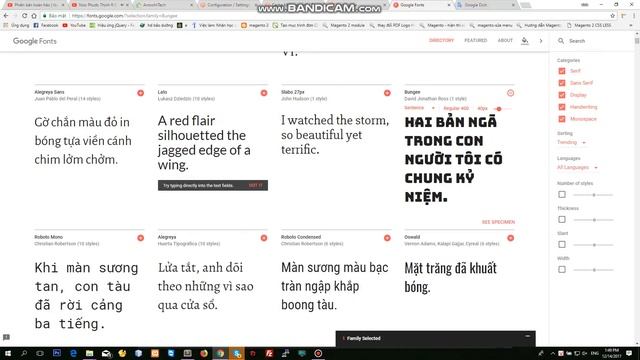Click the Bungee sample text to edit
Image resolution: width=640 pixels, height=360 pixels.
pos(453,159)
